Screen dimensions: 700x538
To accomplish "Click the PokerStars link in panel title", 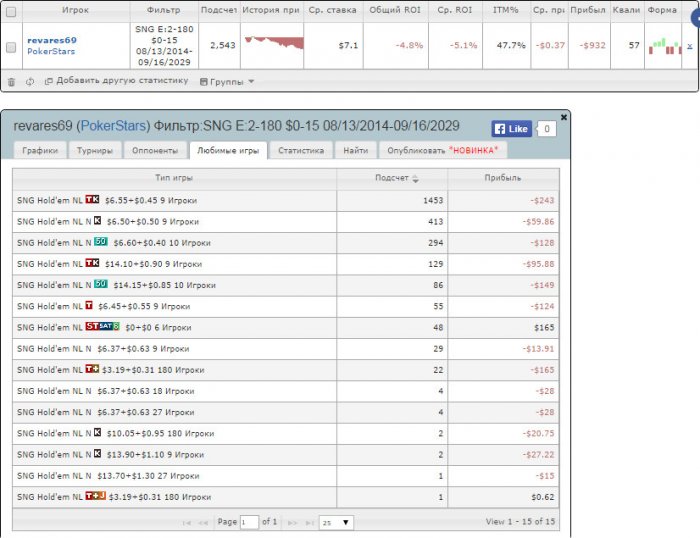I will 113,126.
